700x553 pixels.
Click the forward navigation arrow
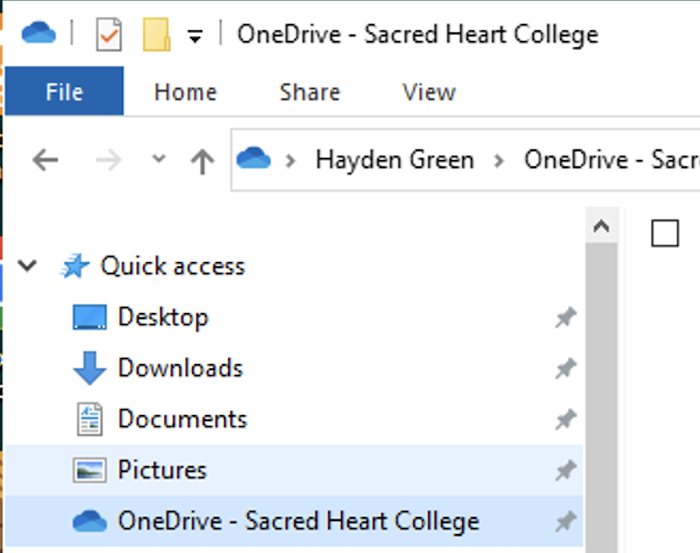coord(109,160)
